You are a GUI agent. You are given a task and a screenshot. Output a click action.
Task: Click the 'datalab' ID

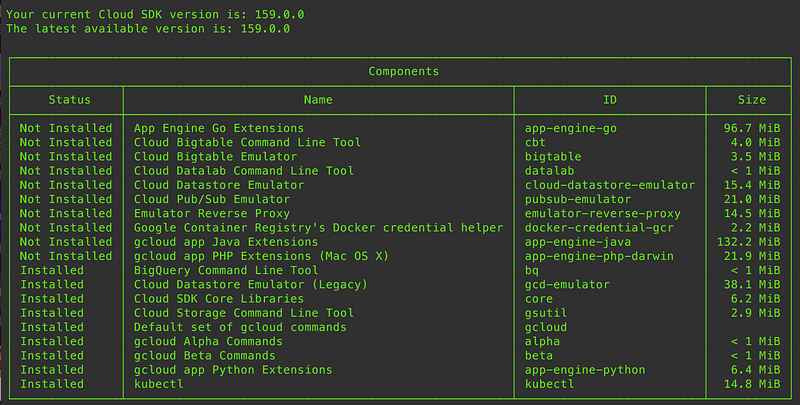pos(549,171)
